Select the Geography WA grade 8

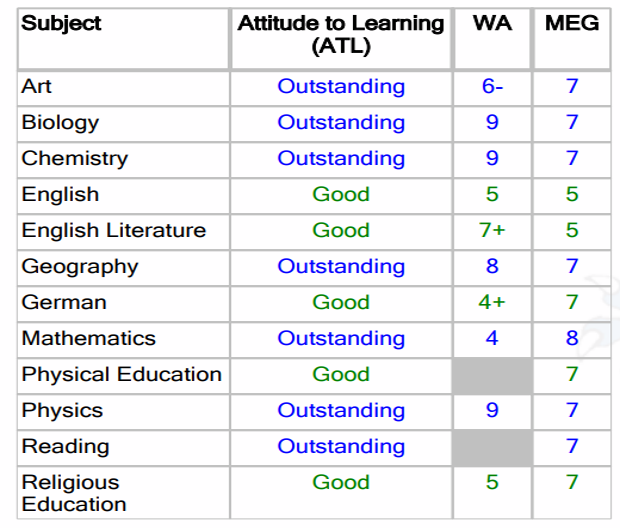click(492, 266)
